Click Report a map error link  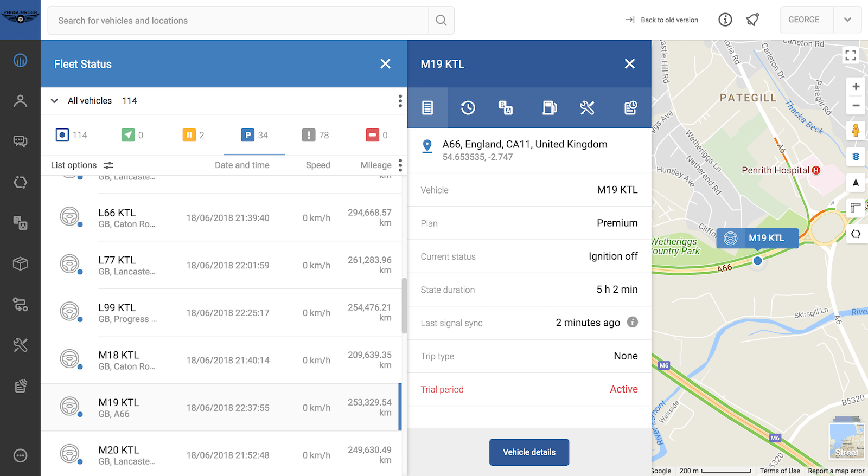pyautogui.click(x=836, y=471)
